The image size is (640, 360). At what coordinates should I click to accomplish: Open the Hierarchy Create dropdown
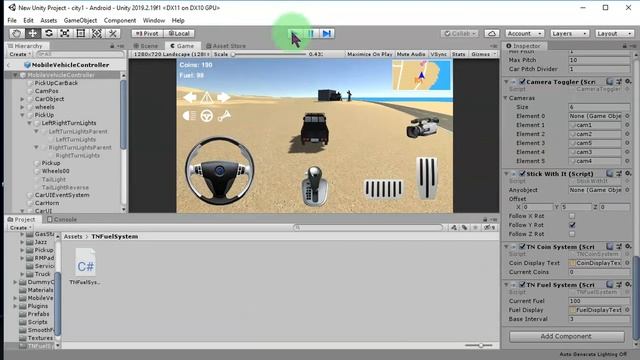pyautogui.click(x=20, y=54)
